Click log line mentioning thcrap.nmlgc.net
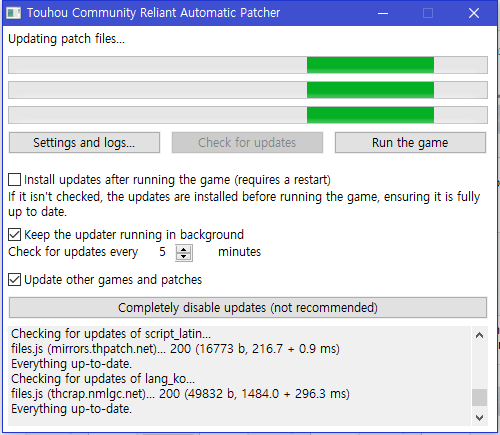The image size is (500, 435). [x=180, y=394]
